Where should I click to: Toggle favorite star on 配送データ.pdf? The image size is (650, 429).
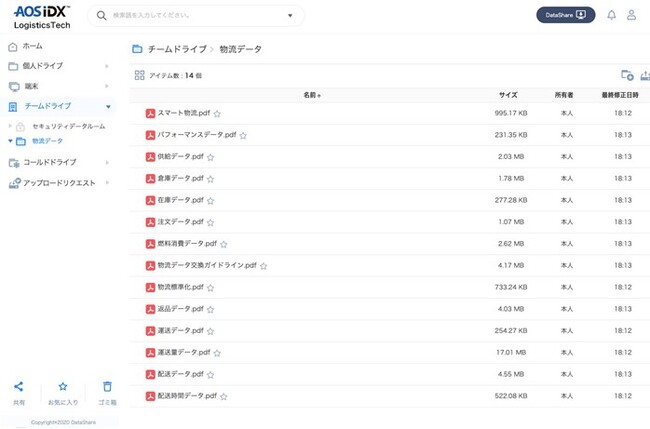(x=211, y=375)
